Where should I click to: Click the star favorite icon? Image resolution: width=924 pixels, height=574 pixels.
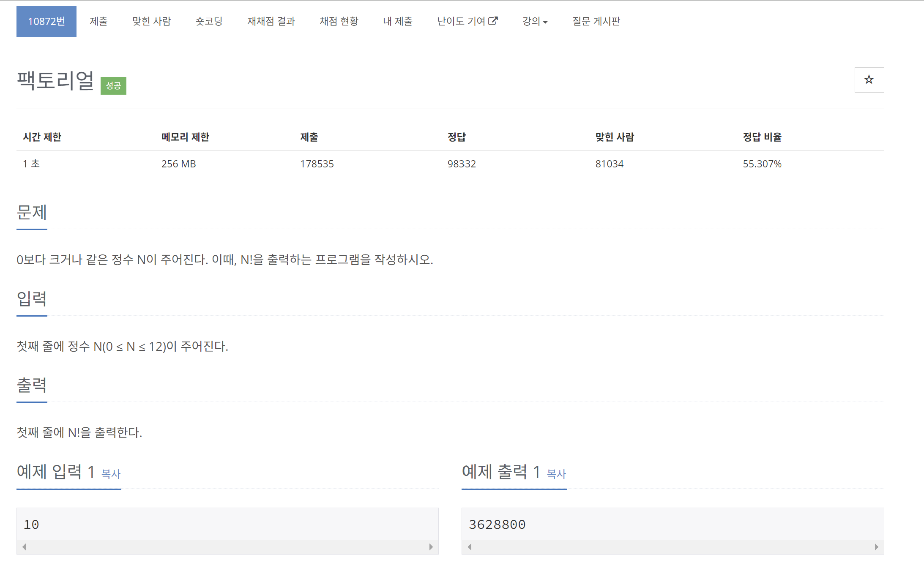click(x=869, y=80)
